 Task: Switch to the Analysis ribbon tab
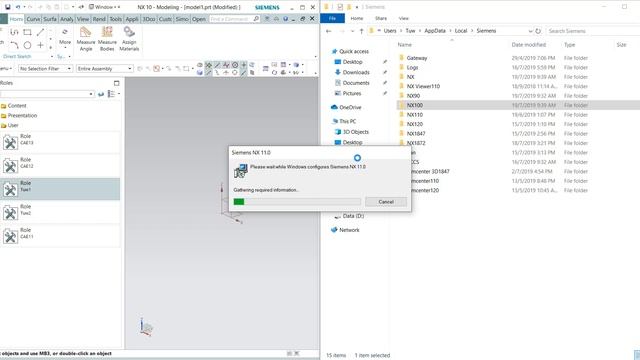pos(67,19)
